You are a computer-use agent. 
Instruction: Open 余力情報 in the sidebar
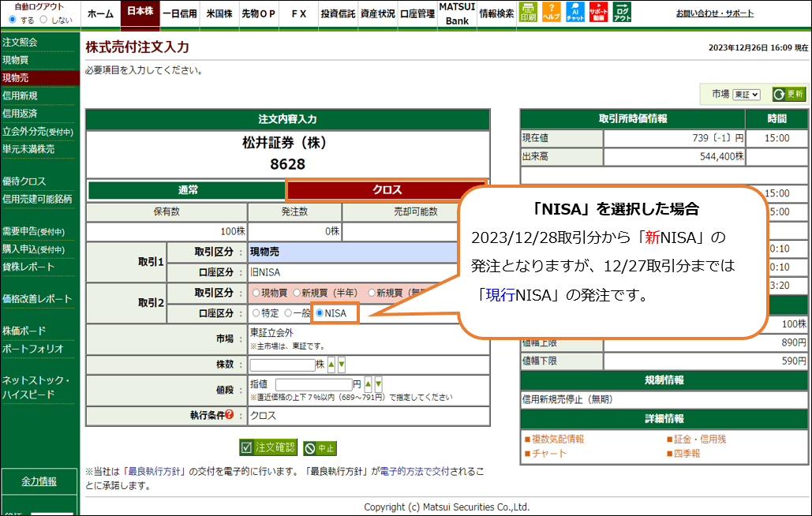[39, 481]
